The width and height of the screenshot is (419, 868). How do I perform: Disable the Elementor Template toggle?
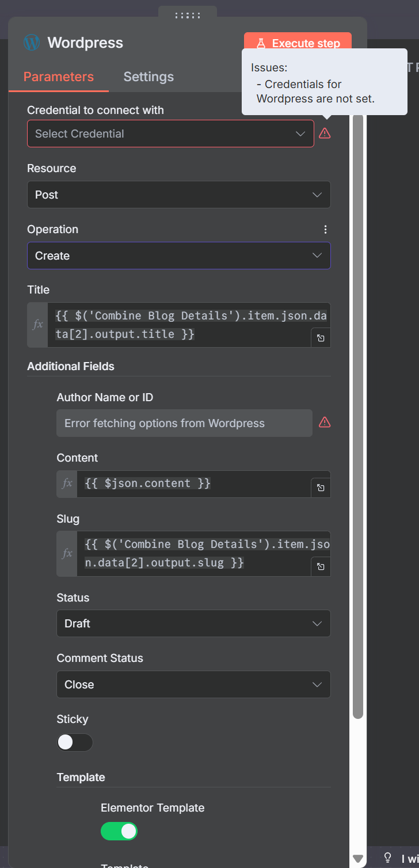pyautogui.click(x=119, y=831)
